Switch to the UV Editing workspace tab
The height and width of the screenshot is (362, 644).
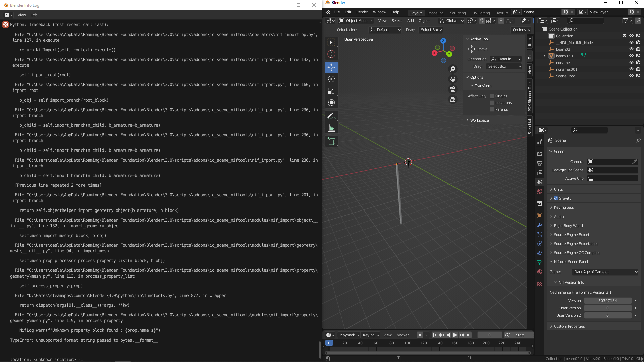point(481,13)
